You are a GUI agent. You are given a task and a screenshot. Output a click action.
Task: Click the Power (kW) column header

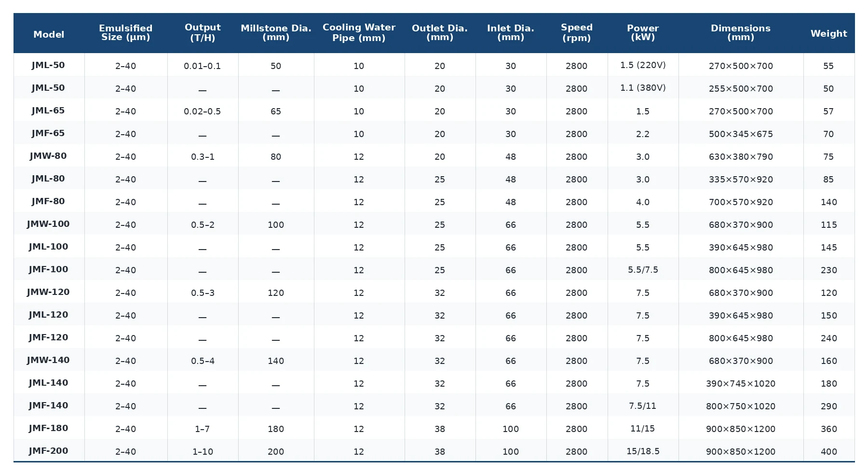point(643,33)
